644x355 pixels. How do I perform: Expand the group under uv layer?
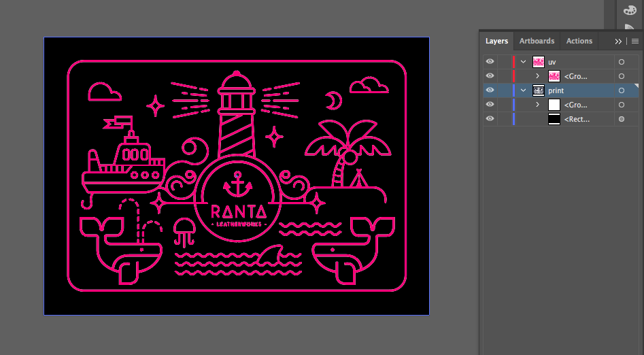point(538,76)
